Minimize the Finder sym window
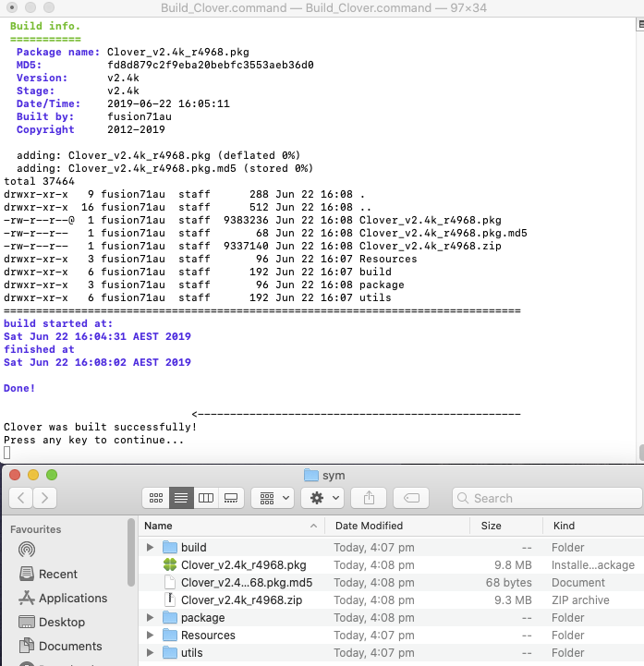This screenshot has height=666, width=644. [x=33, y=475]
